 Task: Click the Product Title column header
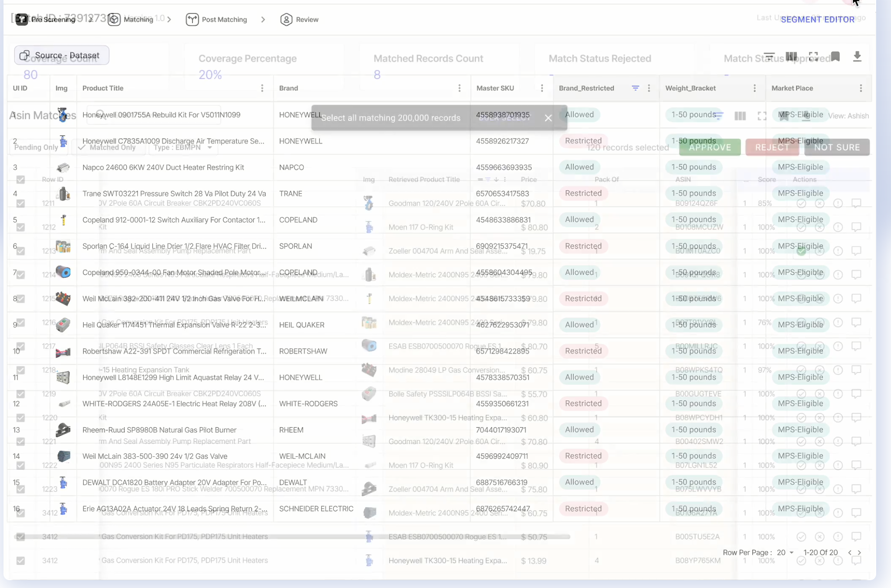pyautogui.click(x=103, y=88)
